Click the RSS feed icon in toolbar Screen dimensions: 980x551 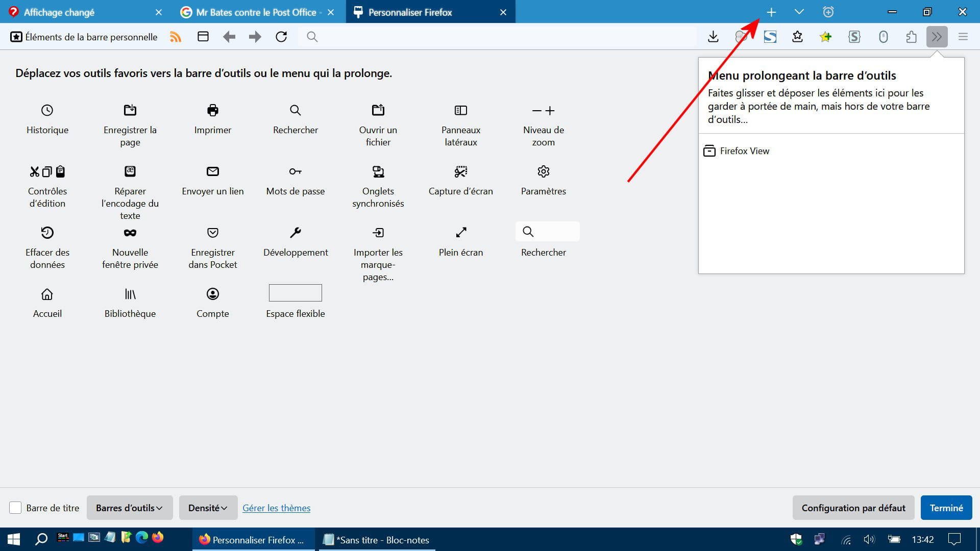(x=176, y=37)
